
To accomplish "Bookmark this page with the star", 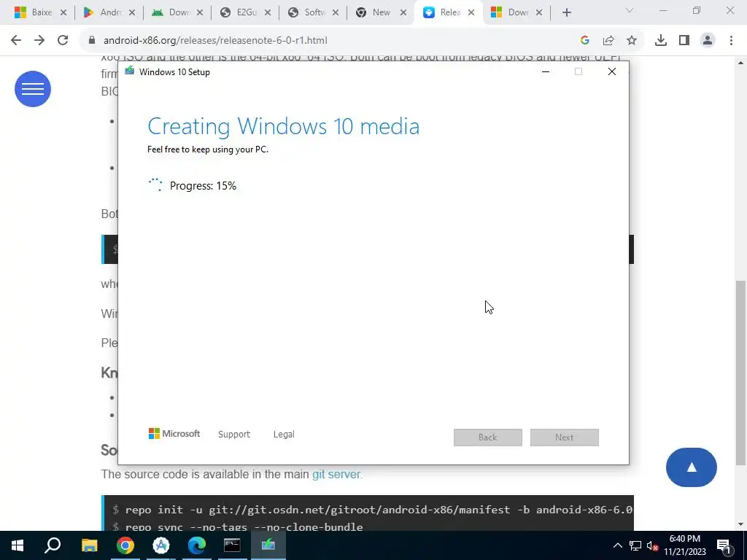I will (x=632, y=41).
